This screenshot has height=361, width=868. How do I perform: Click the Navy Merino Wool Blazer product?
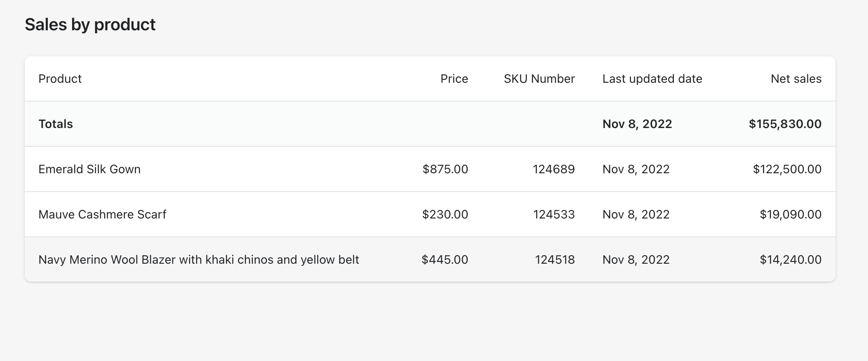pyautogui.click(x=198, y=260)
